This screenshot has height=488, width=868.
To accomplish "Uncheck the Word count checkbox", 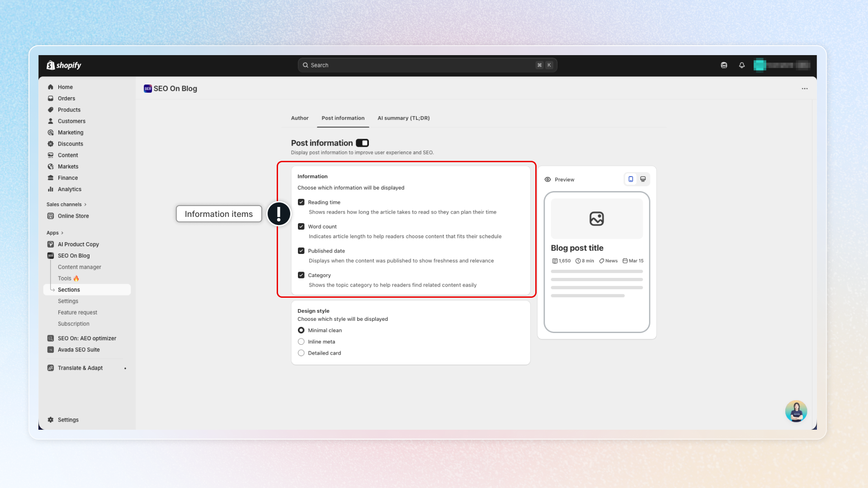I will pyautogui.click(x=301, y=226).
